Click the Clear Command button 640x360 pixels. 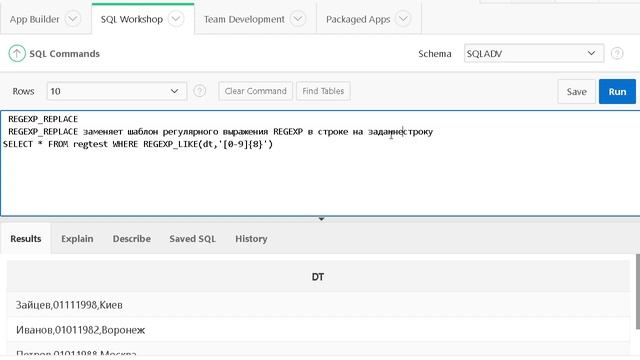[x=256, y=91]
